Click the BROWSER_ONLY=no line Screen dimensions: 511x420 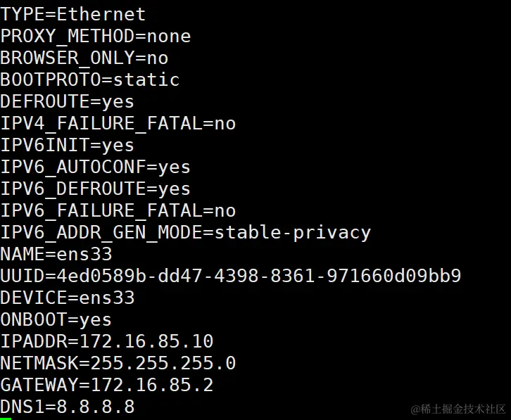pyautogui.click(x=84, y=58)
